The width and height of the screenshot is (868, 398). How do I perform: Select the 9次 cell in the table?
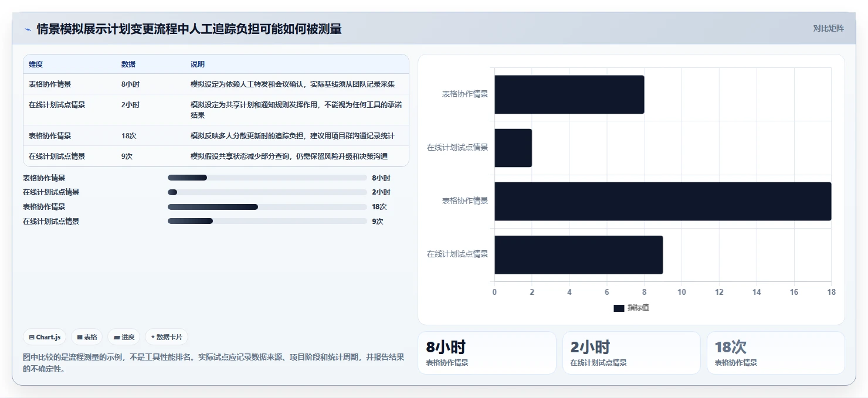(127, 157)
